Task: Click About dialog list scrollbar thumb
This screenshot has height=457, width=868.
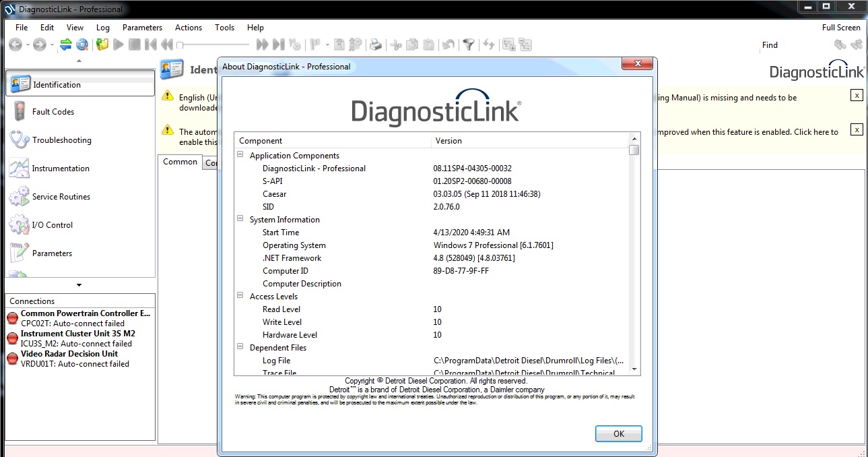Action: pos(634,150)
